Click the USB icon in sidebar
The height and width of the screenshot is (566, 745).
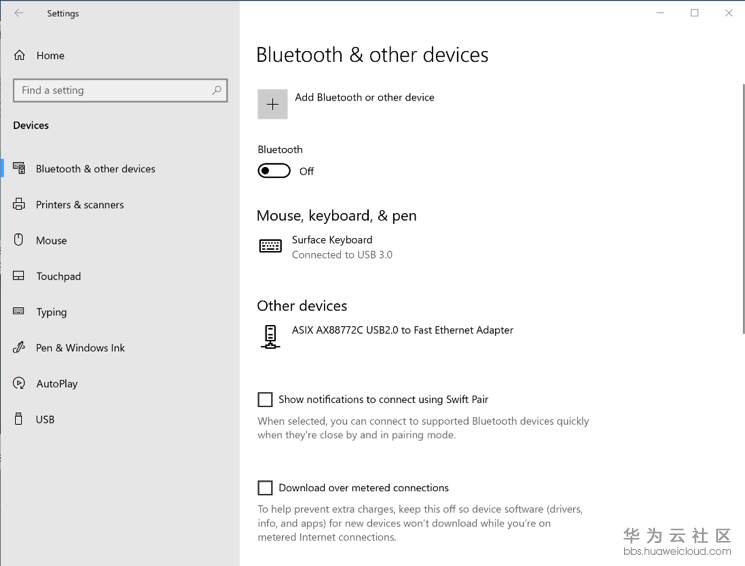pyautogui.click(x=18, y=419)
